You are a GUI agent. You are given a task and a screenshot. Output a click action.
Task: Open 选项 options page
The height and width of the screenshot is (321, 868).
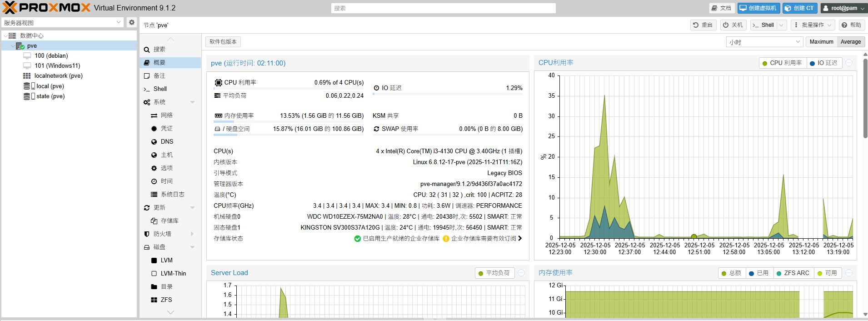pyautogui.click(x=170, y=168)
